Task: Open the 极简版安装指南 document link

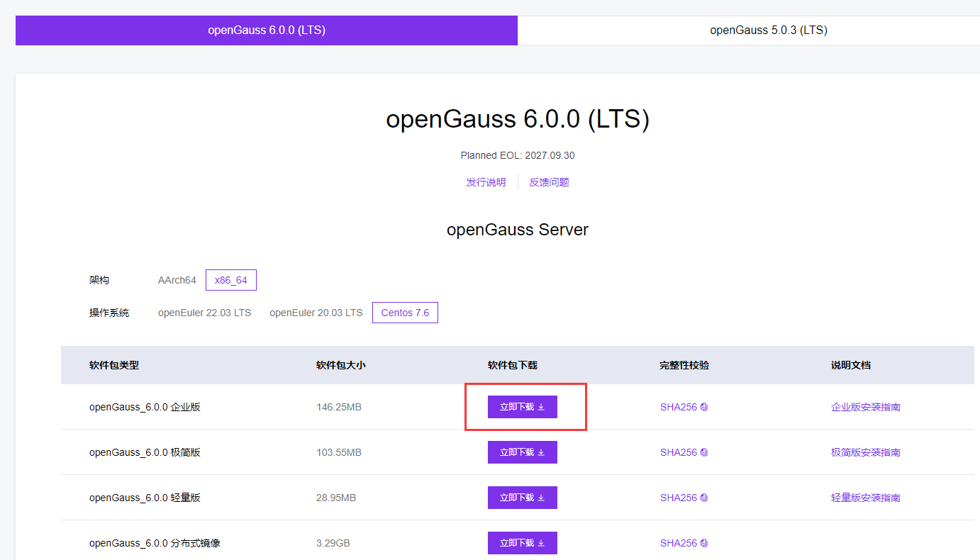Action: click(866, 452)
